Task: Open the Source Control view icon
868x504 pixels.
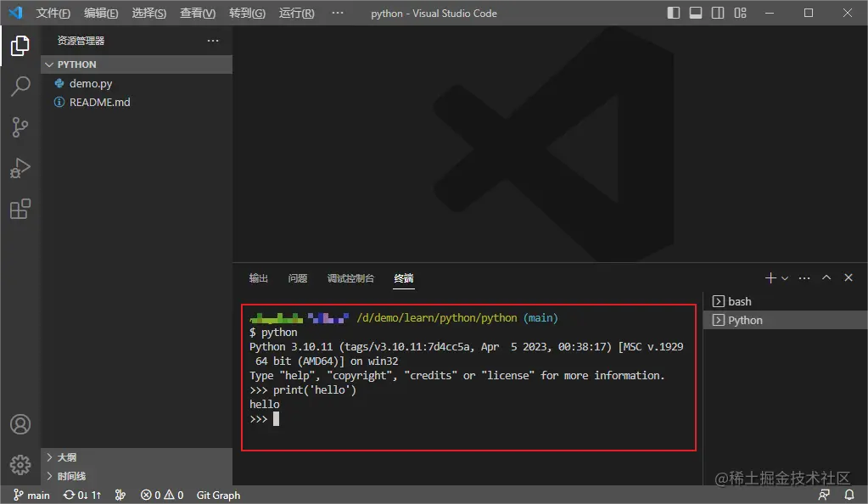Action: pos(20,127)
